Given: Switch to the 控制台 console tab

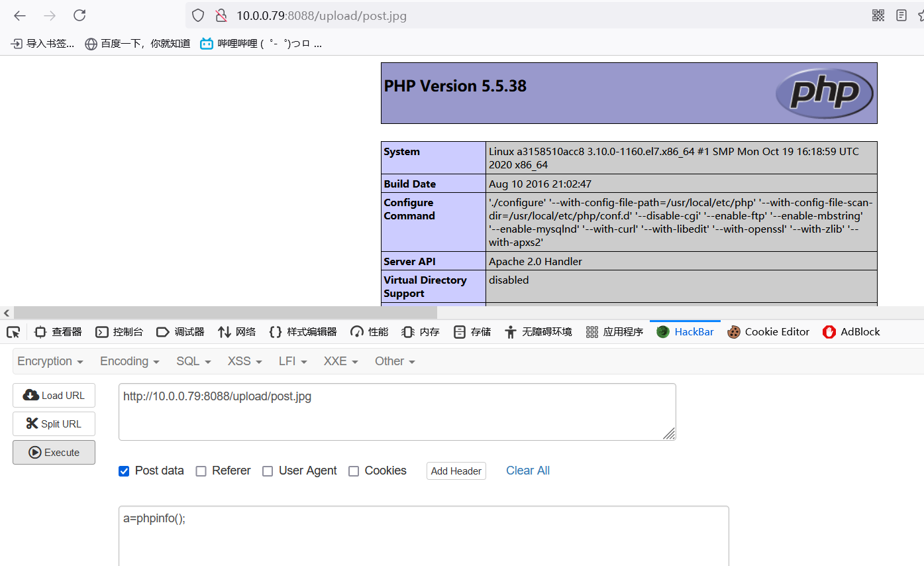Looking at the screenshot, I should (x=119, y=332).
